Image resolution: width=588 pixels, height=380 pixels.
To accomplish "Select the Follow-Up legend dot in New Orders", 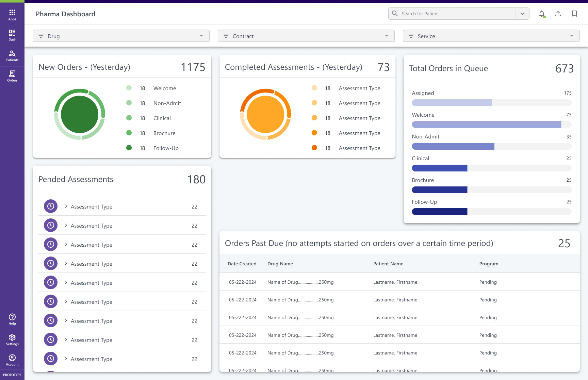I will (x=129, y=148).
